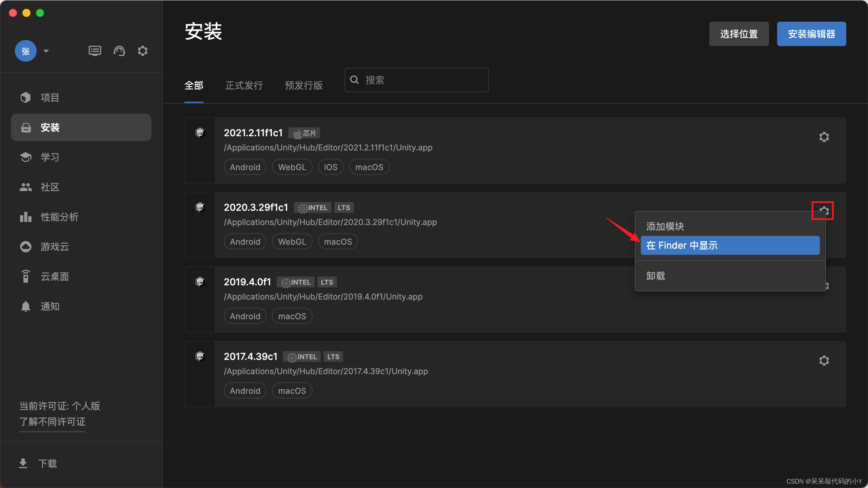Choose 添加模块 from the context menu

tap(730, 226)
